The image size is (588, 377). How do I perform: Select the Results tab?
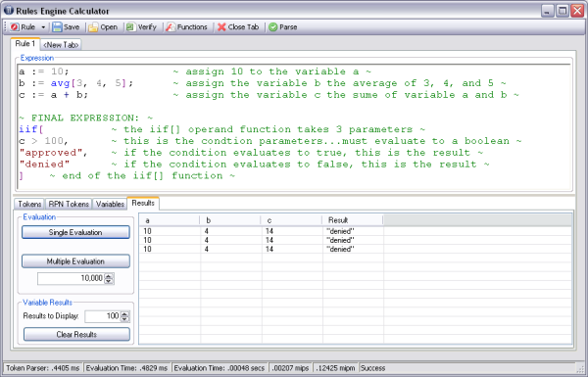tap(143, 203)
